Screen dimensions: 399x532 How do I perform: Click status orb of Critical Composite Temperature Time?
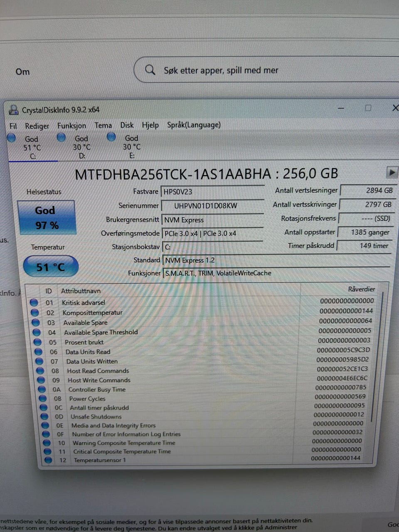click(x=48, y=451)
